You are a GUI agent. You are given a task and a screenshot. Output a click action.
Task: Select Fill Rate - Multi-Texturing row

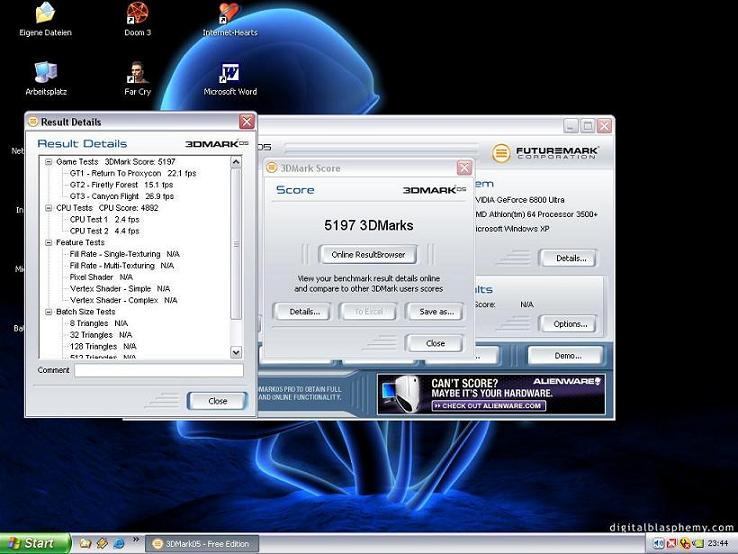(x=122, y=265)
